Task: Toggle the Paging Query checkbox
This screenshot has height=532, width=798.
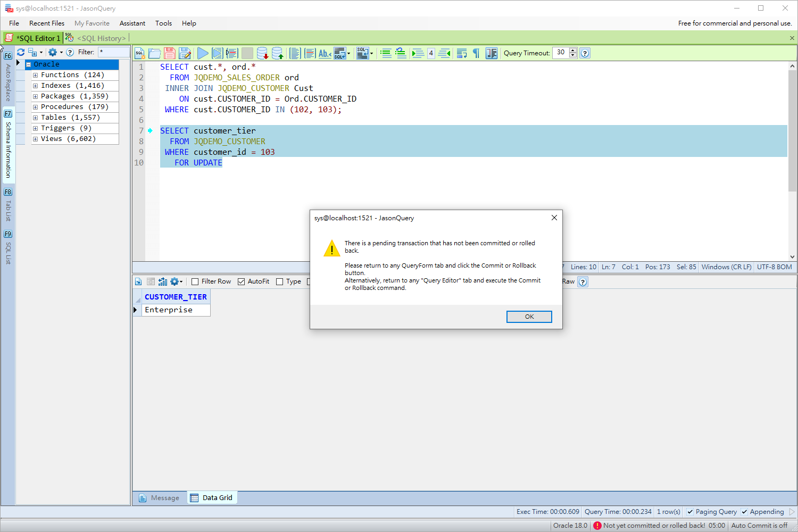Action: [690, 512]
